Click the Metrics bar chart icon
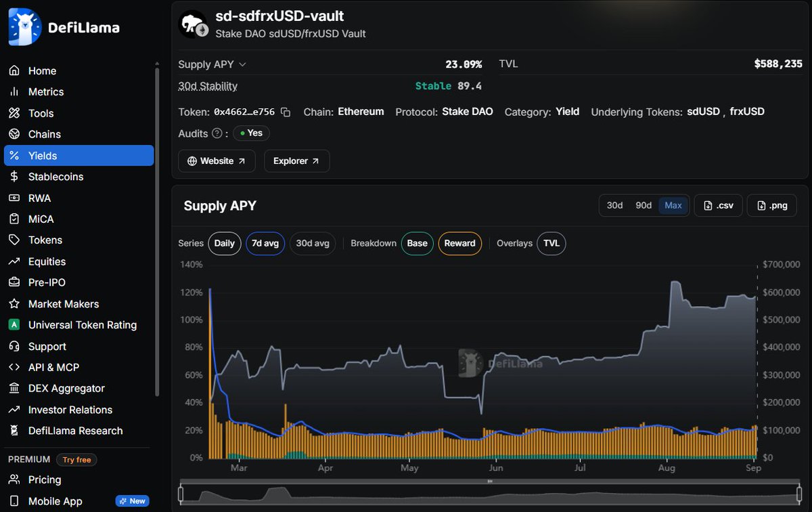This screenshot has height=512, width=812. (14, 92)
